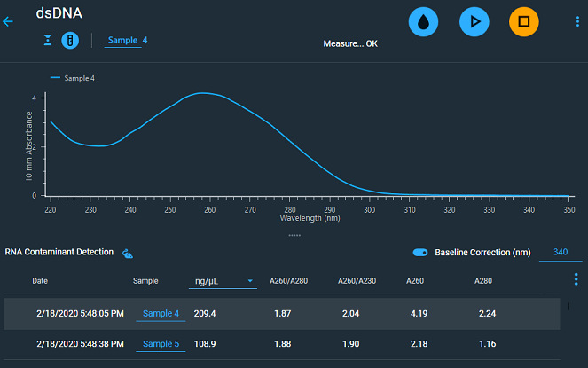Open the Sample 5 link in table

point(161,343)
